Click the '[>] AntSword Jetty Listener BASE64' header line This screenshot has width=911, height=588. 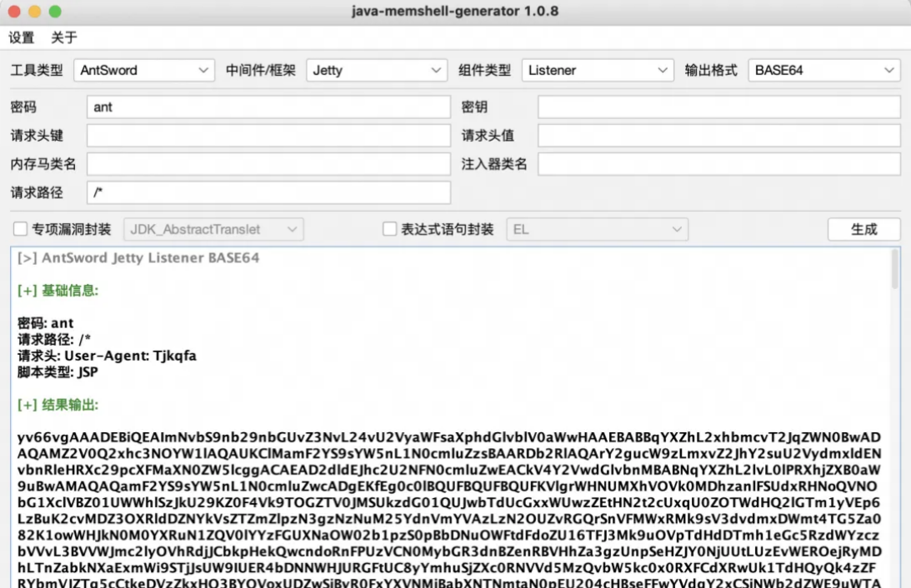(x=138, y=257)
